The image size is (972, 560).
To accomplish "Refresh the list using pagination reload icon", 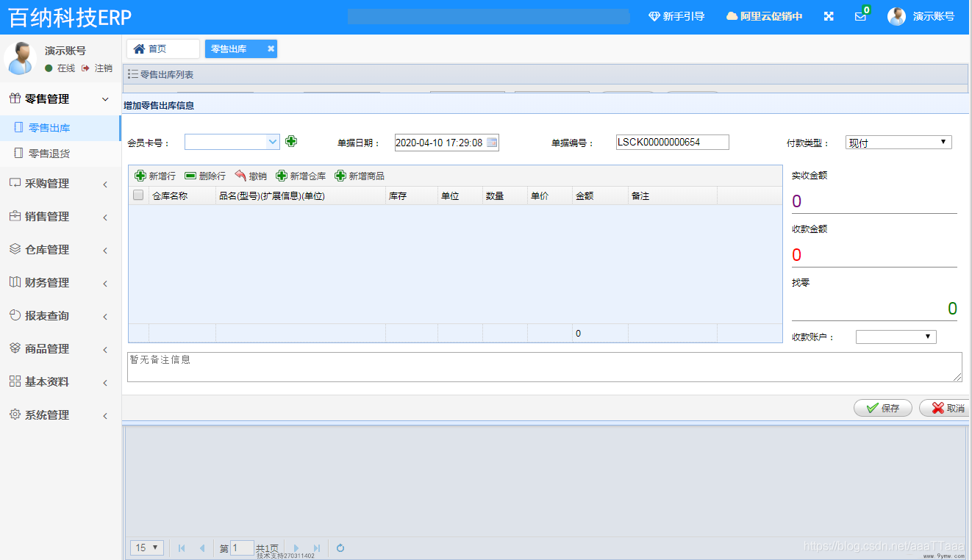I will pyautogui.click(x=340, y=548).
